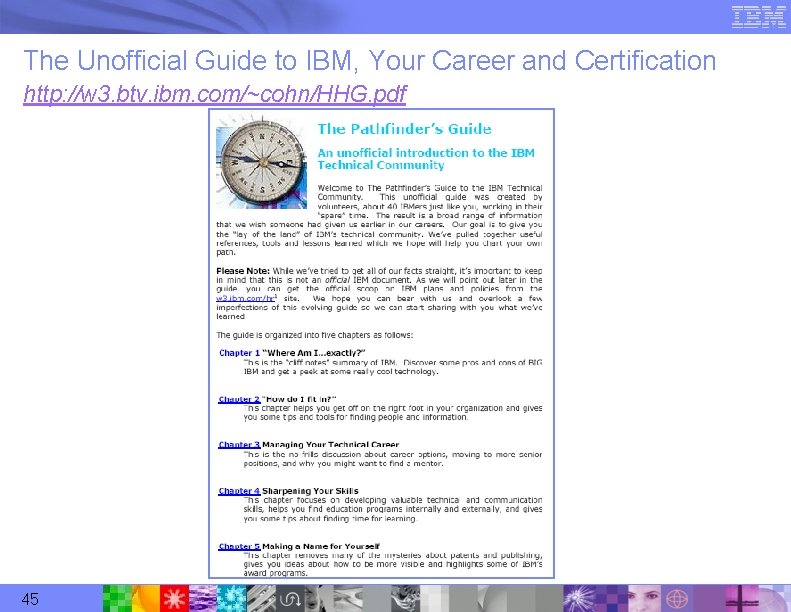Click the woman's face tile in footer
The image size is (791, 612).
click(646, 598)
